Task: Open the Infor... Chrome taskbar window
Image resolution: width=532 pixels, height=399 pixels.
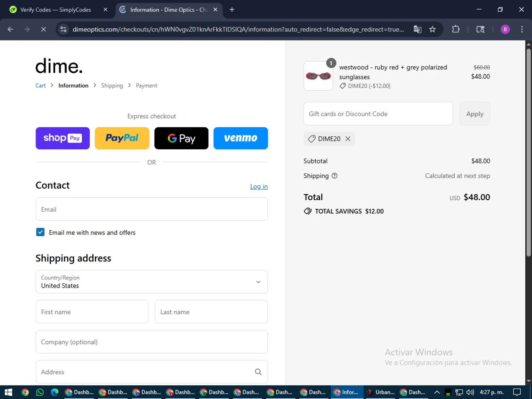Action: [347, 392]
